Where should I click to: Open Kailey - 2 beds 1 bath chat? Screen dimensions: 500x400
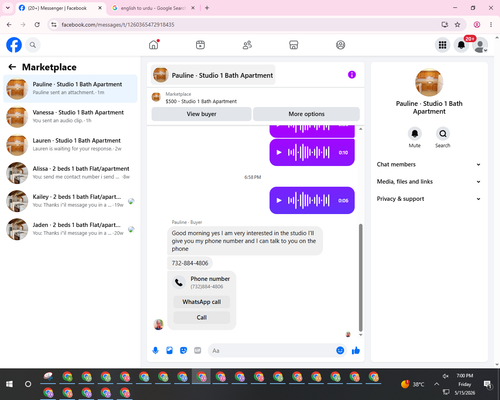pyautogui.click(x=70, y=201)
